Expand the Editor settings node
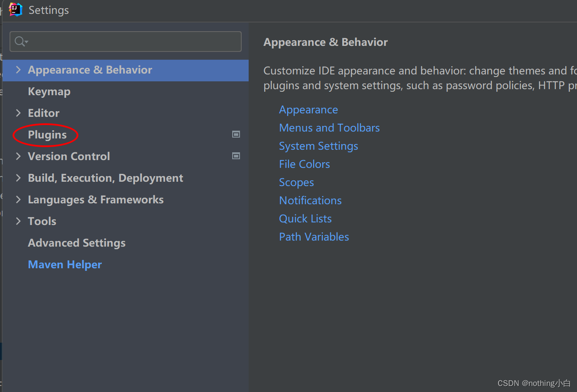 pos(18,113)
